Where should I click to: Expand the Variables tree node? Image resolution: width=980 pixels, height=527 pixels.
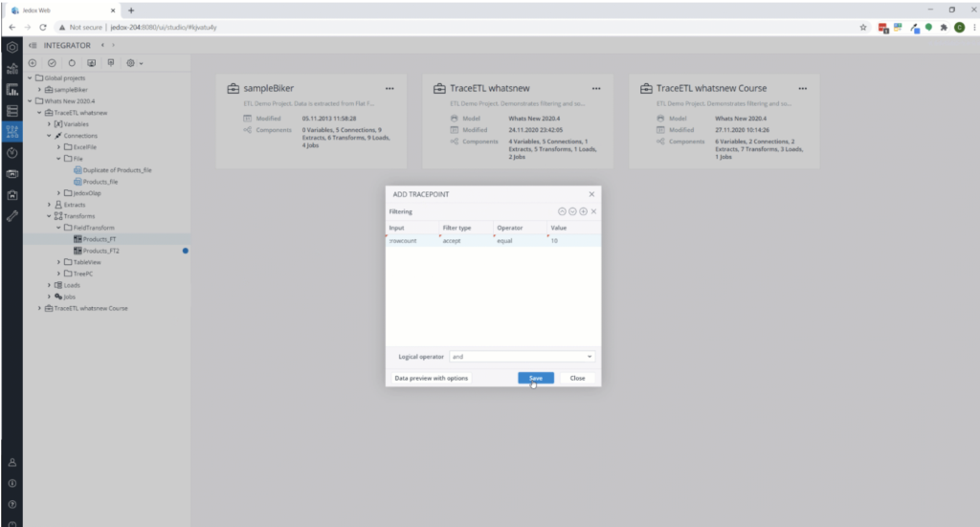coord(49,124)
